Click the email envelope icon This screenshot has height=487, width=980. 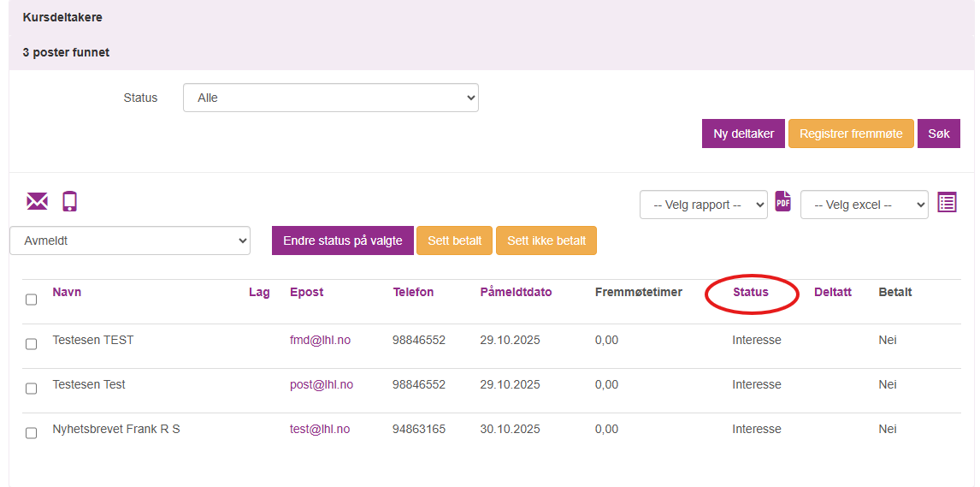pyautogui.click(x=37, y=201)
